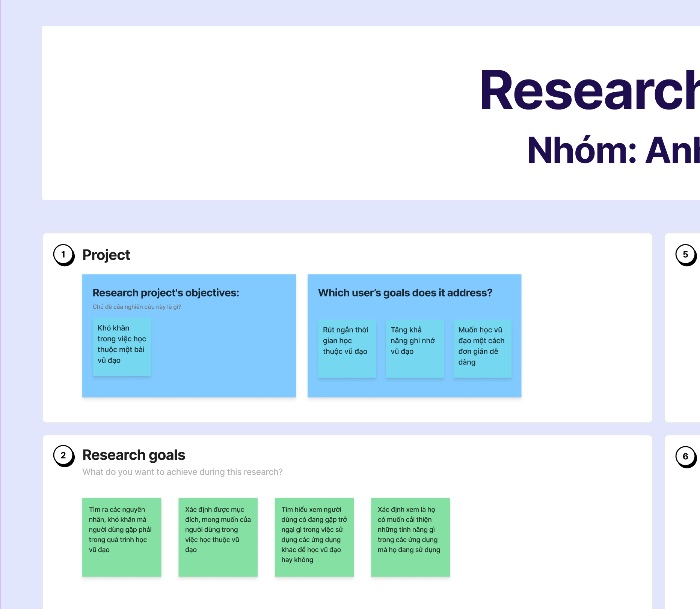The height and width of the screenshot is (609, 700).
Task: Select green note 'Xác định xem là họ'
Action: point(410,537)
